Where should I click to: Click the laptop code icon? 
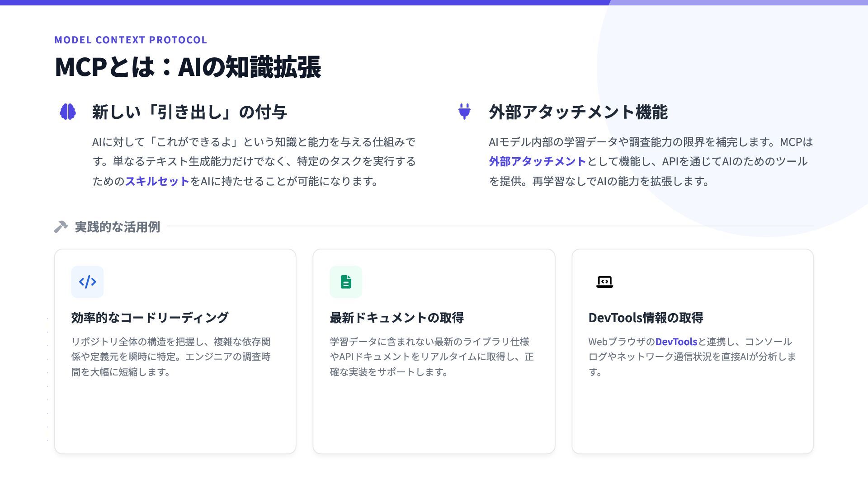[x=604, y=282]
